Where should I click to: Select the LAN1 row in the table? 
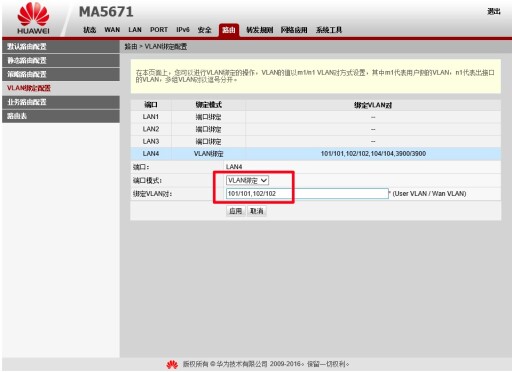(x=316, y=117)
